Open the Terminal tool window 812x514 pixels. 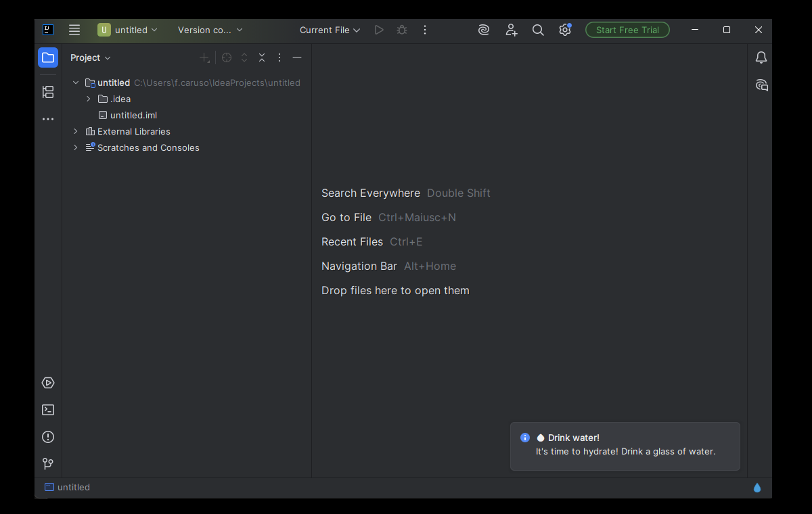click(x=48, y=410)
